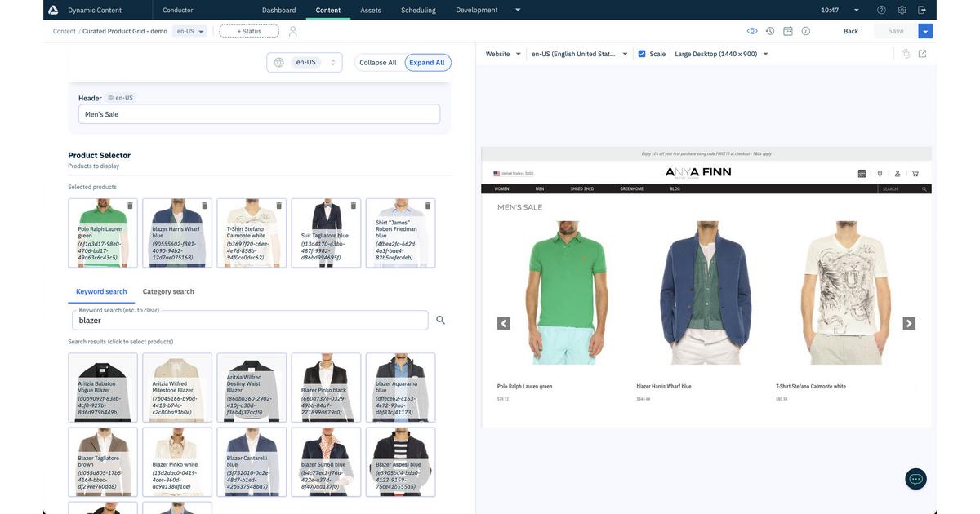Open the help question mark icon
The image size is (980, 514).
pos(881,10)
